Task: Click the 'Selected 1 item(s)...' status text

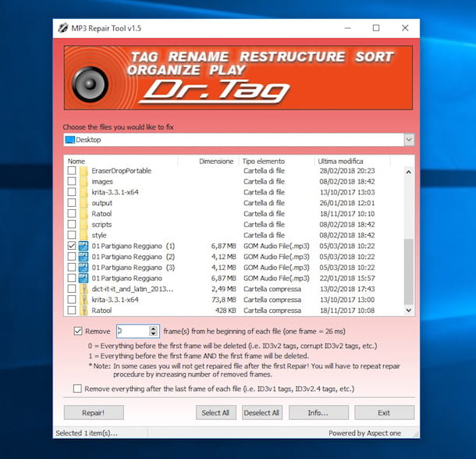Action: 87,433
